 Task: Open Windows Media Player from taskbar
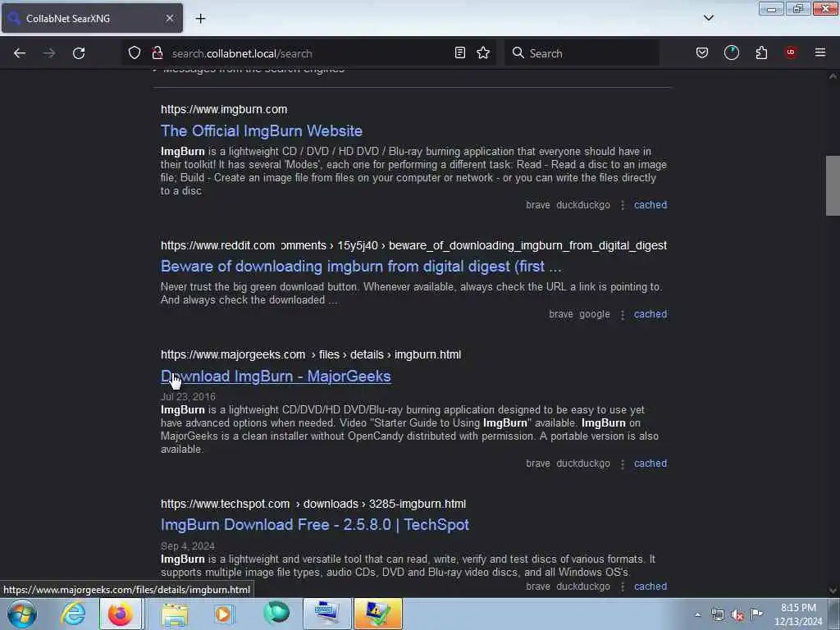point(223,614)
